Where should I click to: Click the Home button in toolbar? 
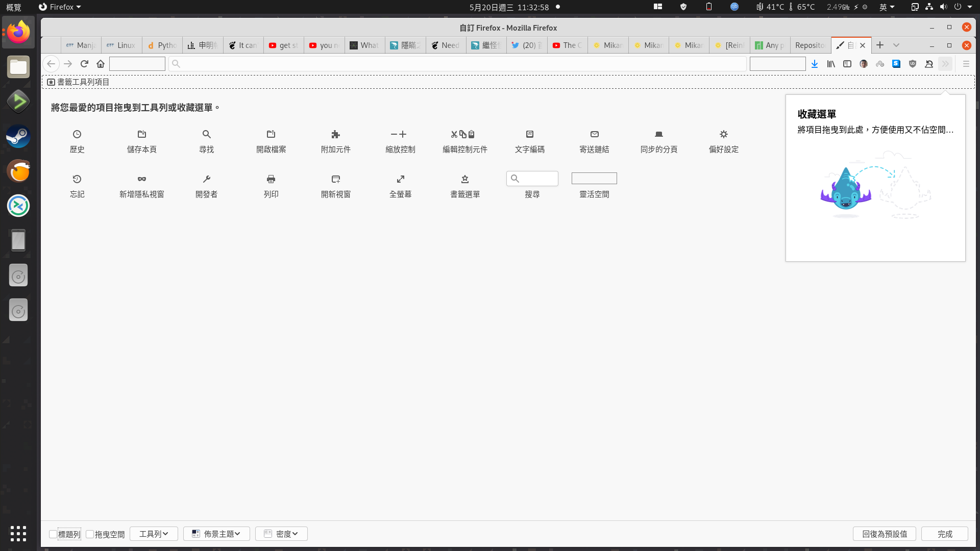click(101, 64)
